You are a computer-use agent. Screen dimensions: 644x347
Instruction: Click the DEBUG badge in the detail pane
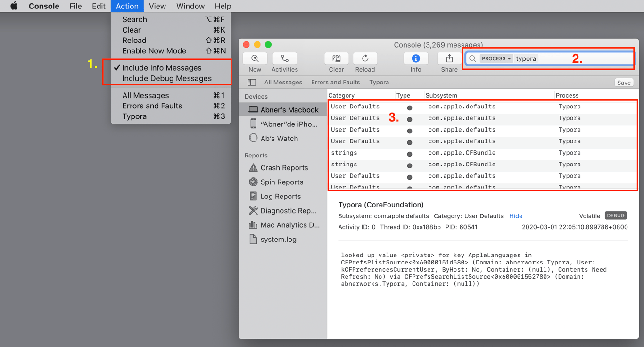[x=616, y=215]
